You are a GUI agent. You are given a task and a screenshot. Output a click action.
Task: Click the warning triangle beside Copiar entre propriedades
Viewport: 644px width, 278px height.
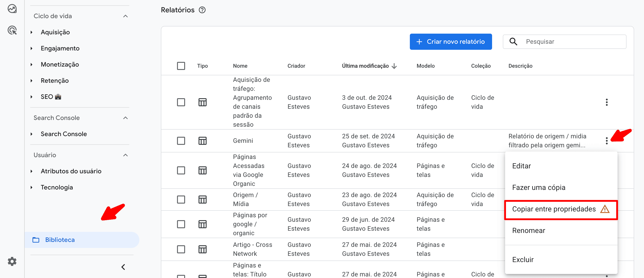pos(605,209)
